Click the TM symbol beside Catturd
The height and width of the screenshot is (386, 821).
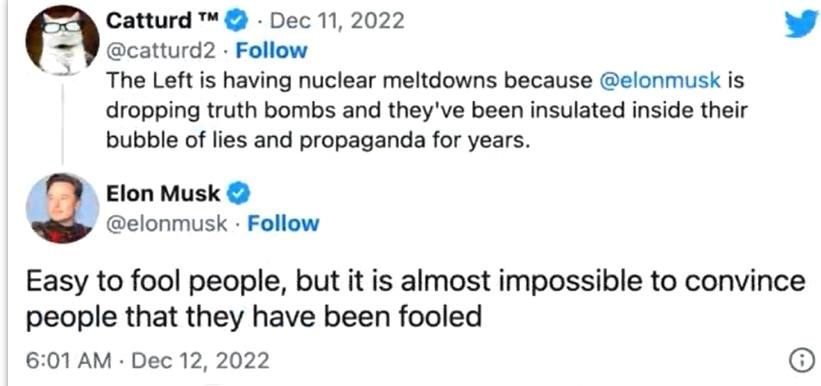click(x=207, y=17)
